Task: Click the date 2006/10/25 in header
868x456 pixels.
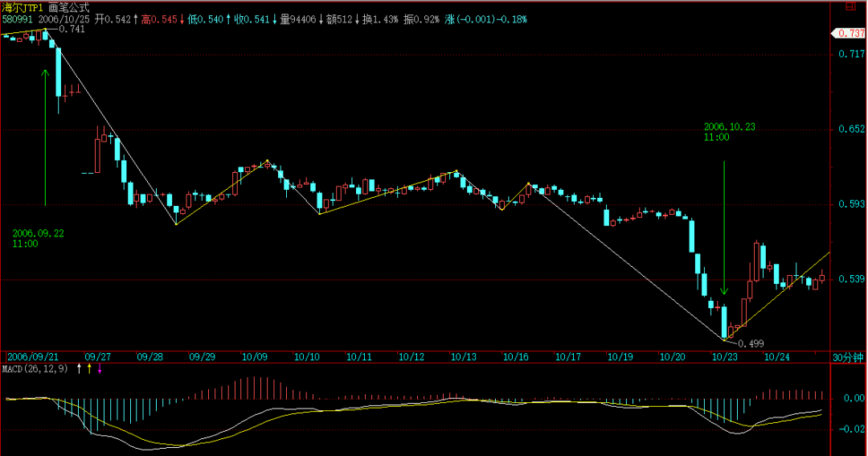Action: click(x=63, y=19)
